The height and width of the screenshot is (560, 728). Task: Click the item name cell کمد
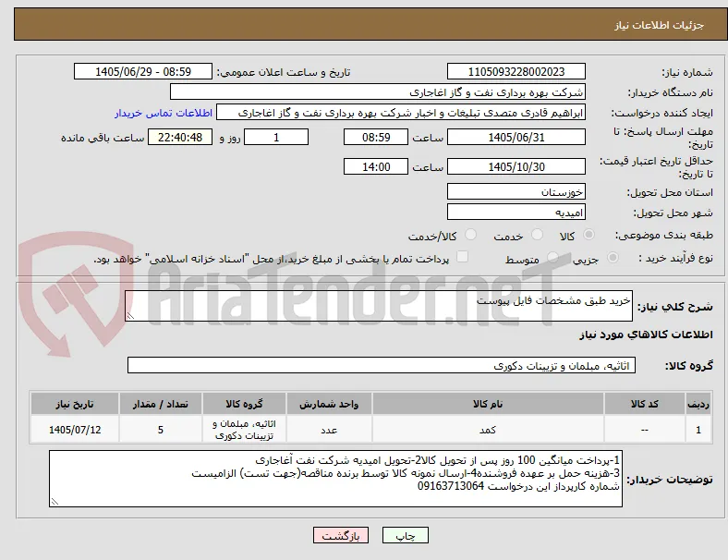tap(488, 430)
